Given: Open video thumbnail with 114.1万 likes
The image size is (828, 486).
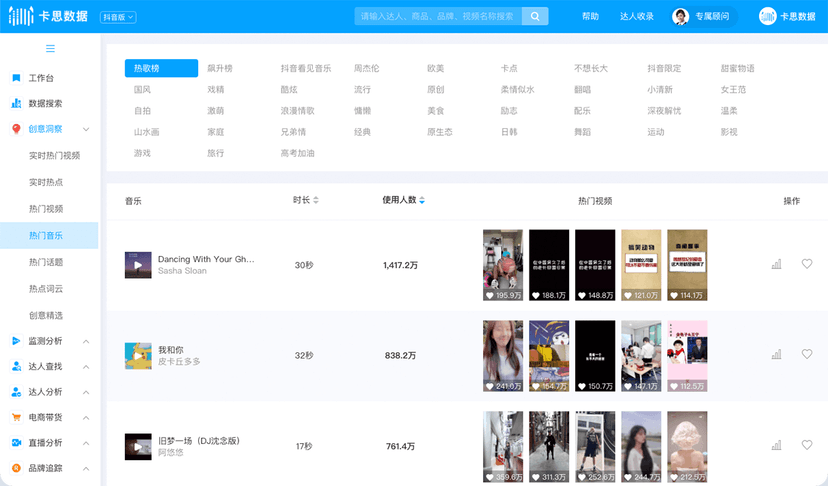Looking at the screenshot, I should coord(687,265).
